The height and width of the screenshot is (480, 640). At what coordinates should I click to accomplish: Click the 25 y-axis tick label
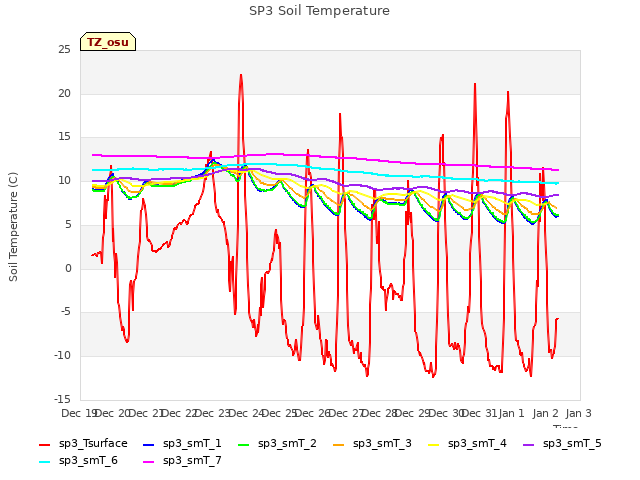click(x=64, y=50)
